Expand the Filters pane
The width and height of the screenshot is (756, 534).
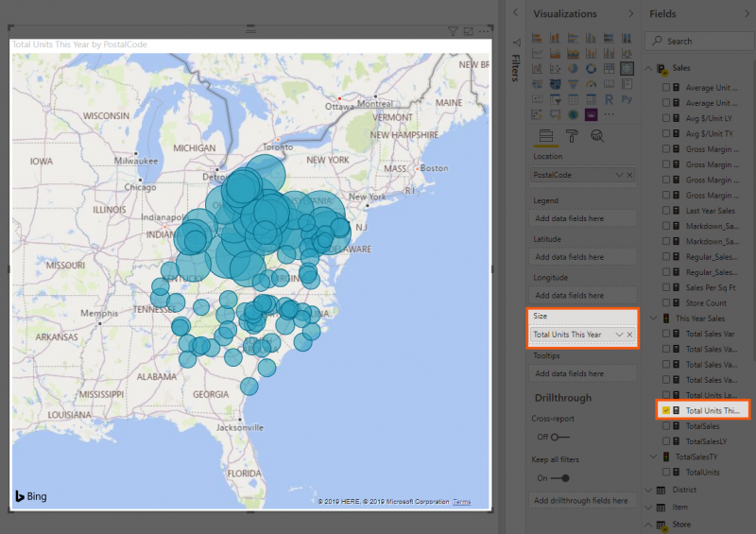[x=515, y=13]
